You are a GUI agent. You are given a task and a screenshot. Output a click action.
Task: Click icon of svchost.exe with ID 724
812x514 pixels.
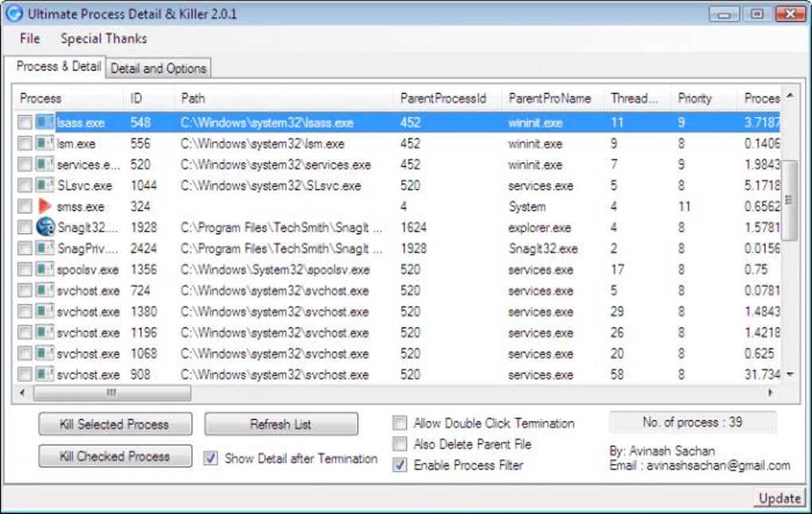coord(45,290)
